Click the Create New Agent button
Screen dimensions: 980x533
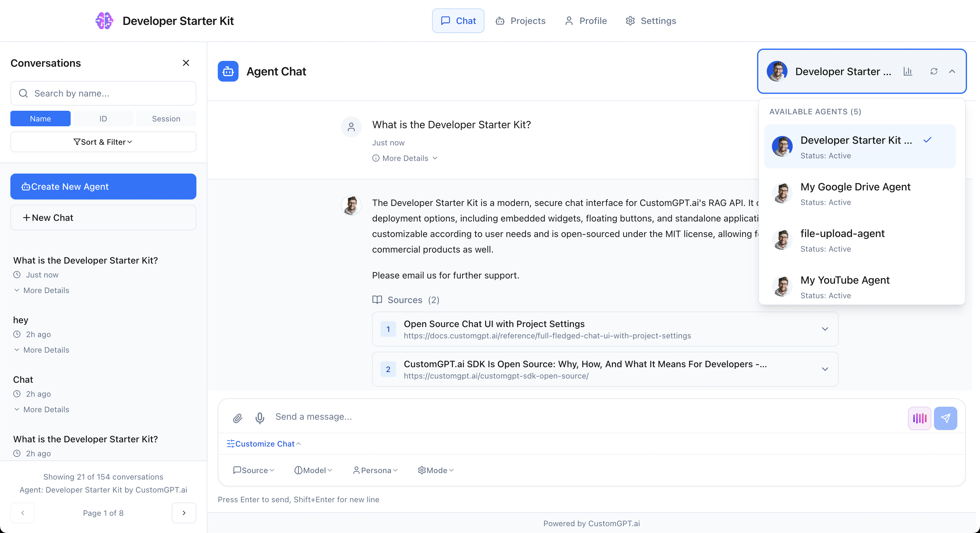click(103, 187)
